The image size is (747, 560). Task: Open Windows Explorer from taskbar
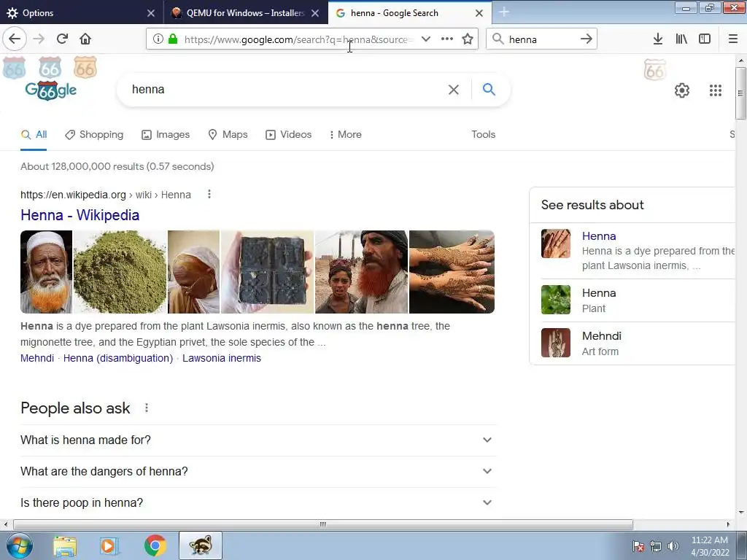point(65,546)
